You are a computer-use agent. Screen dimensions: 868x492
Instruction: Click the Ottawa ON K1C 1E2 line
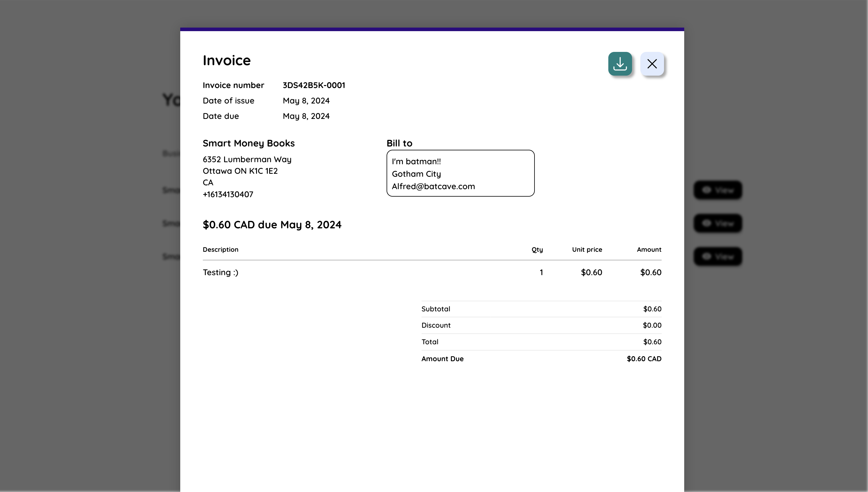pyautogui.click(x=240, y=171)
